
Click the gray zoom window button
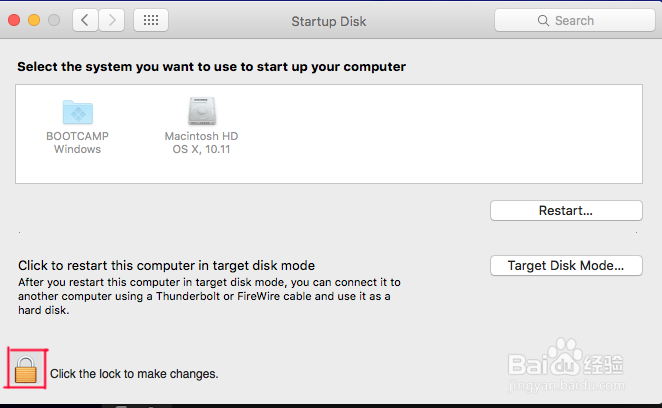pyautogui.click(x=53, y=20)
